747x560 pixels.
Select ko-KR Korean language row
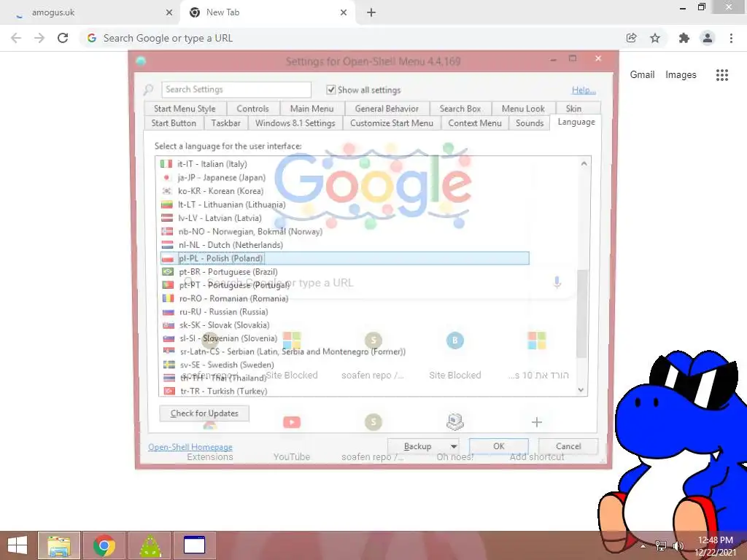click(x=345, y=191)
